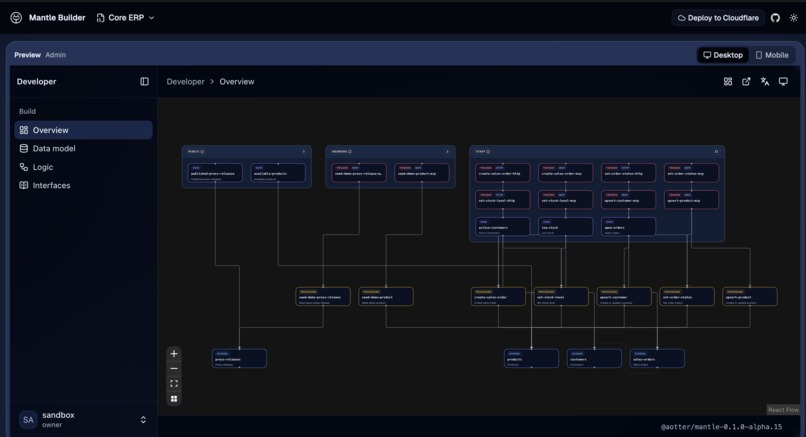Viewport: 806px width, 437px height.
Task: Select the set-stock-level procedure node
Action: coord(561,297)
